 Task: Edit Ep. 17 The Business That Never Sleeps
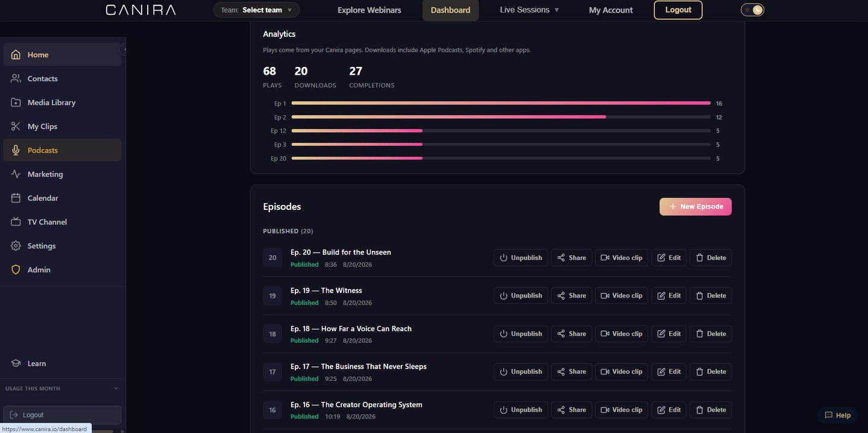pyautogui.click(x=669, y=371)
